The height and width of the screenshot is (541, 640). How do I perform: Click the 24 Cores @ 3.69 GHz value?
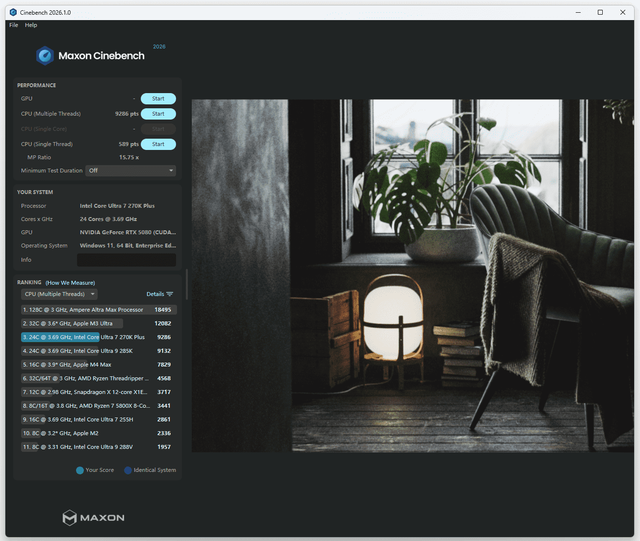[x=108, y=219]
